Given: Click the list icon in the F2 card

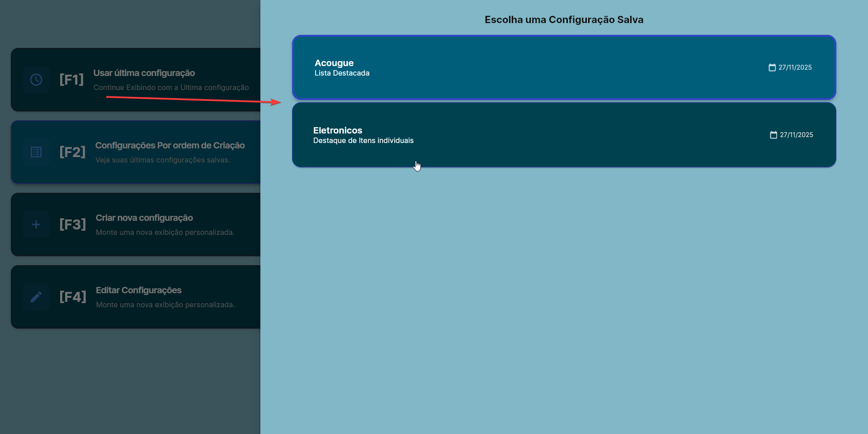Looking at the screenshot, I should [x=36, y=152].
